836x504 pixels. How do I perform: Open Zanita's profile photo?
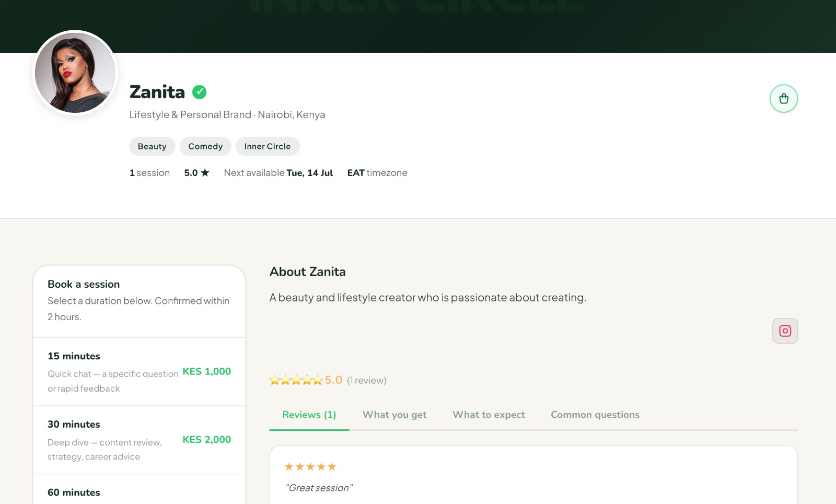click(x=75, y=73)
